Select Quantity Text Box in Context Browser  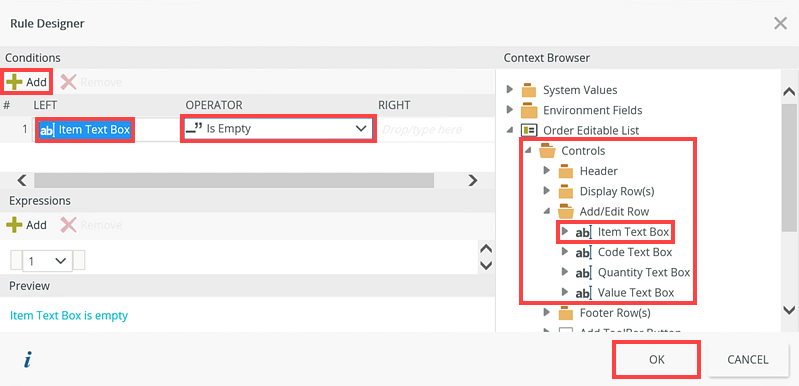pos(644,272)
